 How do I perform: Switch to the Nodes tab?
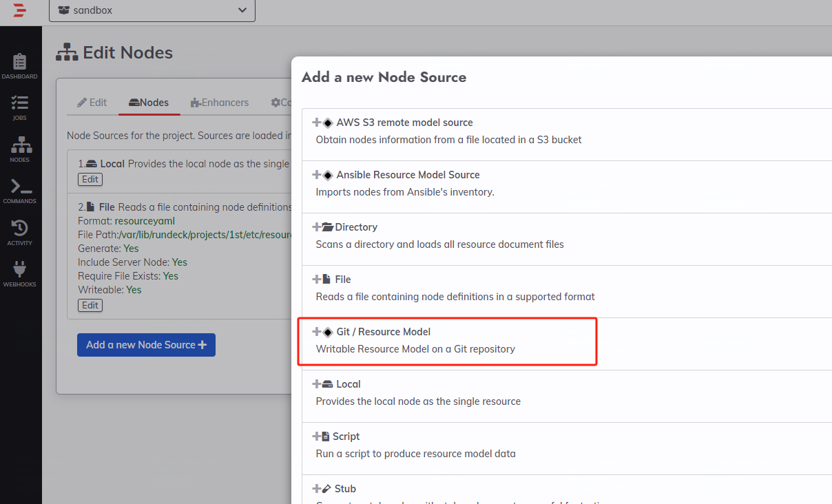(149, 102)
